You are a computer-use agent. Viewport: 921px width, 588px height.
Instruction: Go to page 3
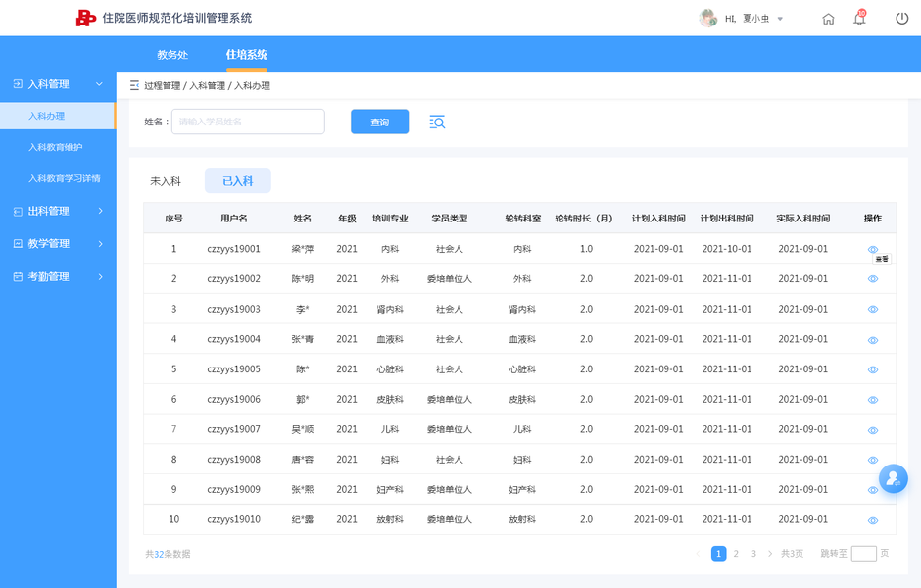(753, 554)
